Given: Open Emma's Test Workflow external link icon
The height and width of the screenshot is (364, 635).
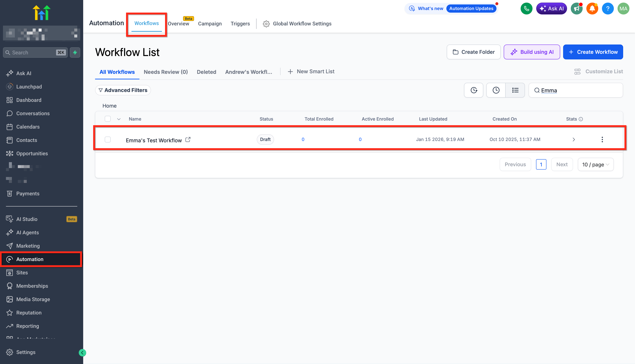Looking at the screenshot, I should coord(188,140).
